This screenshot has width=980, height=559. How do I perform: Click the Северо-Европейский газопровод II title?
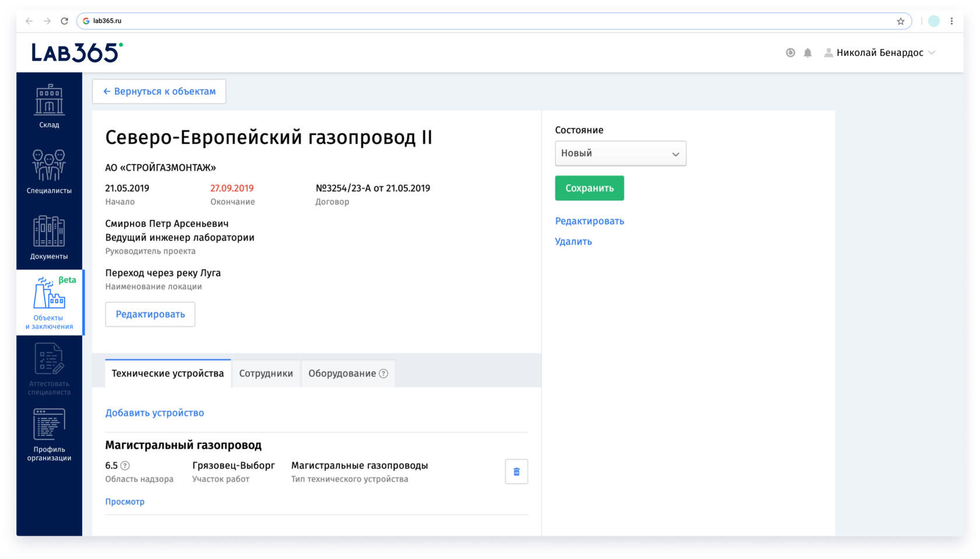[268, 138]
